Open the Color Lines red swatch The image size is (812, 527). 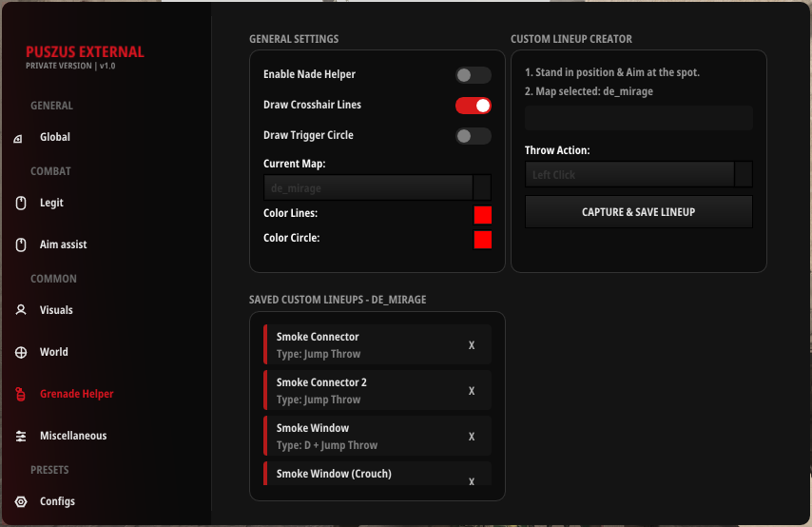coord(483,215)
